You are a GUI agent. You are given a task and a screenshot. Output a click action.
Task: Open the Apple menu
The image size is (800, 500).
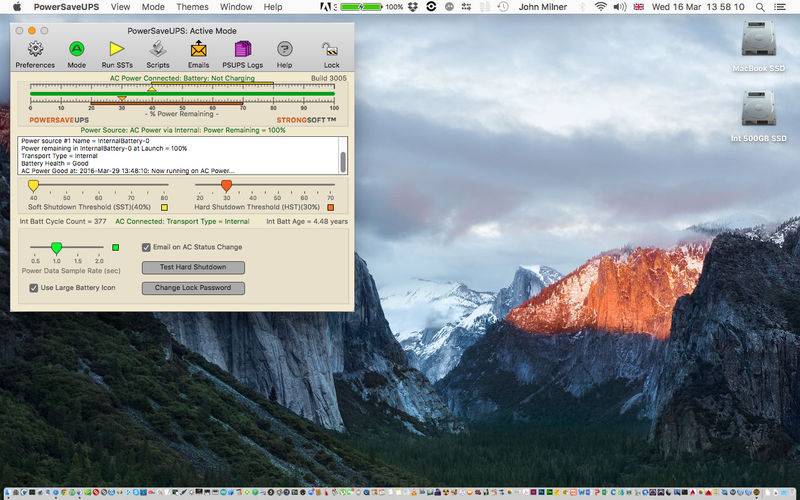point(17,7)
